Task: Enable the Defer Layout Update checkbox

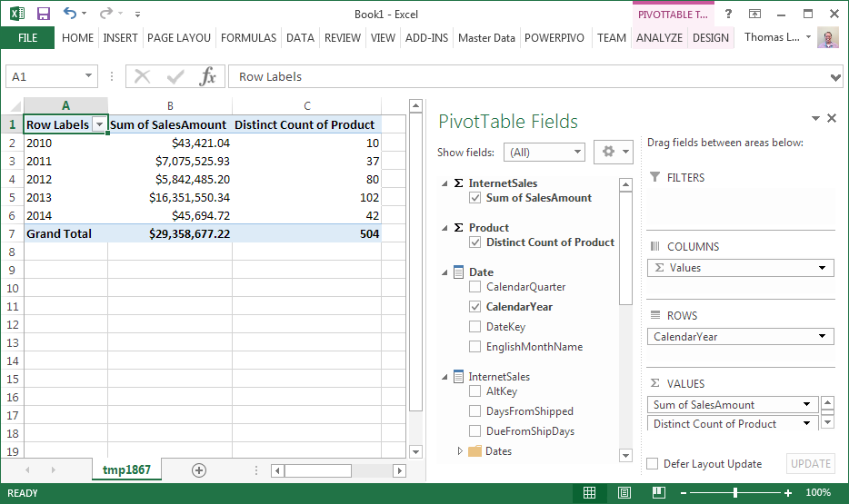Action: [x=652, y=464]
